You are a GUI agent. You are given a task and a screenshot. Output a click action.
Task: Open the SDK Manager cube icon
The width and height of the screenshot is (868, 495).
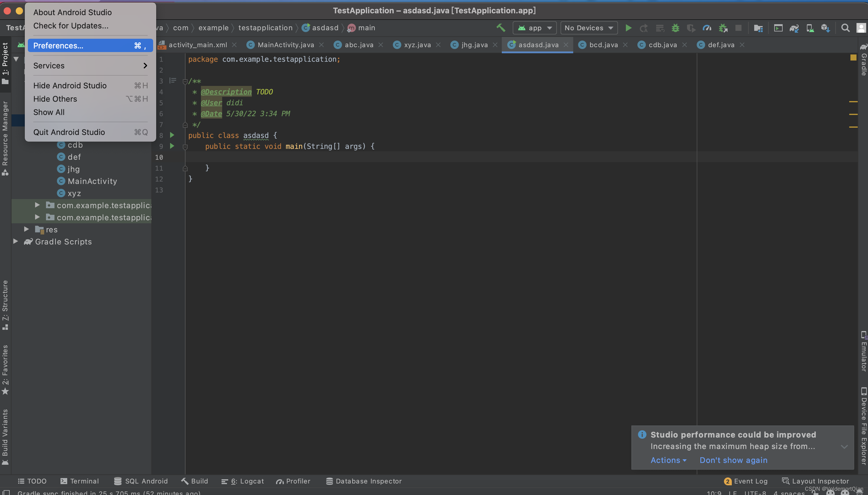(x=826, y=28)
